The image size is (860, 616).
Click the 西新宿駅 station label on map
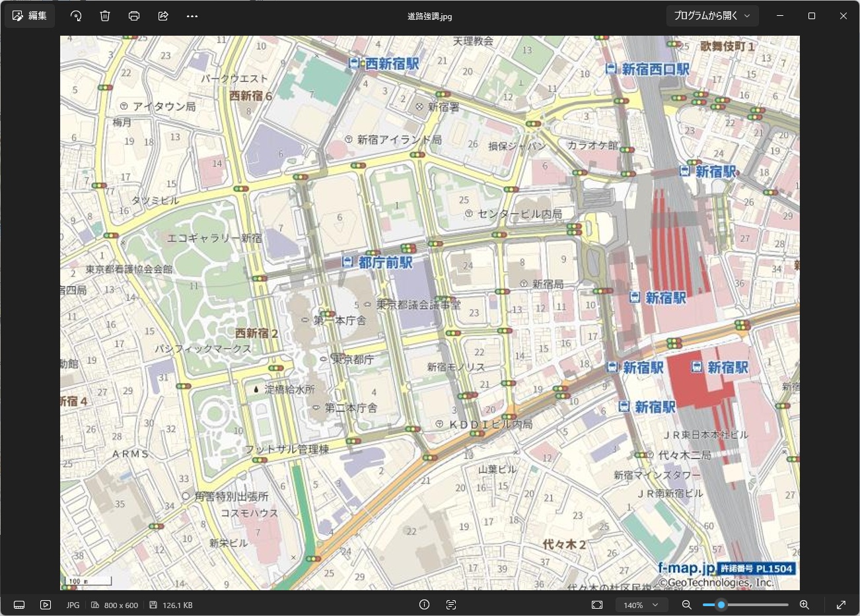click(x=392, y=63)
